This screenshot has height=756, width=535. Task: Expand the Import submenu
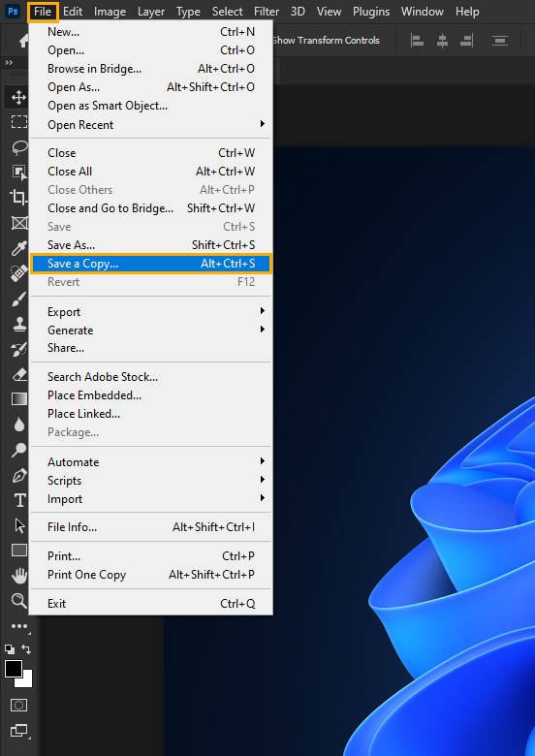click(151, 499)
